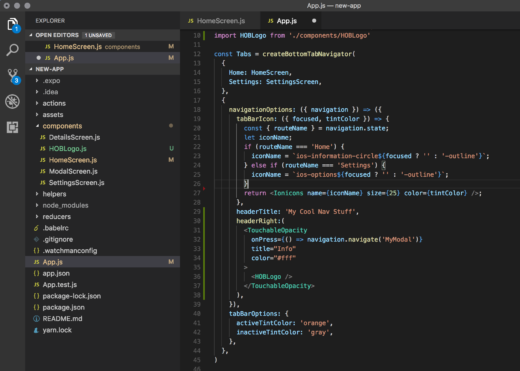Open HomeScreen.js in components folder

point(103,160)
